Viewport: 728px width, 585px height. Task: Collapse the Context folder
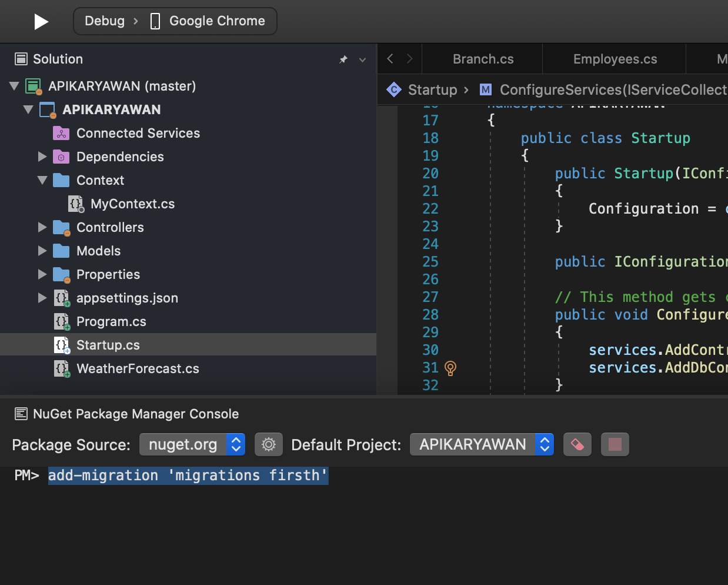pyautogui.click(x=42, y=180)
